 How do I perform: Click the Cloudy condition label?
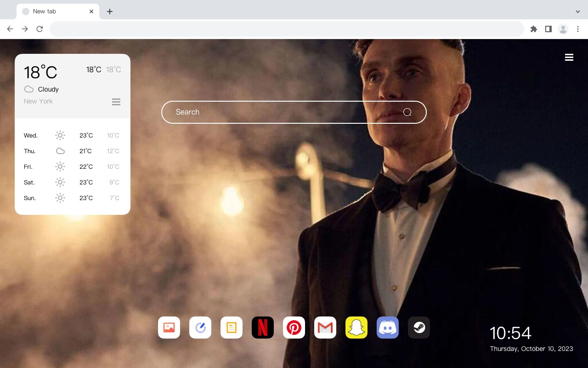48,89
